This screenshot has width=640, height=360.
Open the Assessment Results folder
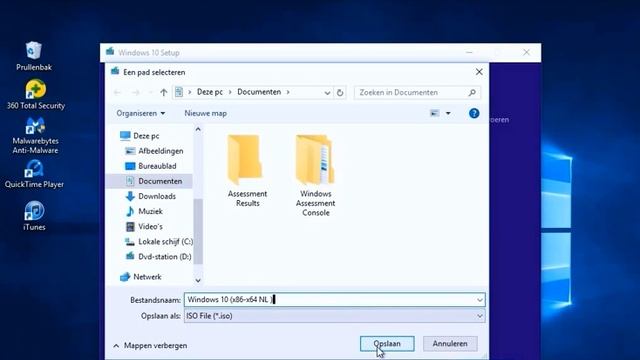tap(247, 171)
